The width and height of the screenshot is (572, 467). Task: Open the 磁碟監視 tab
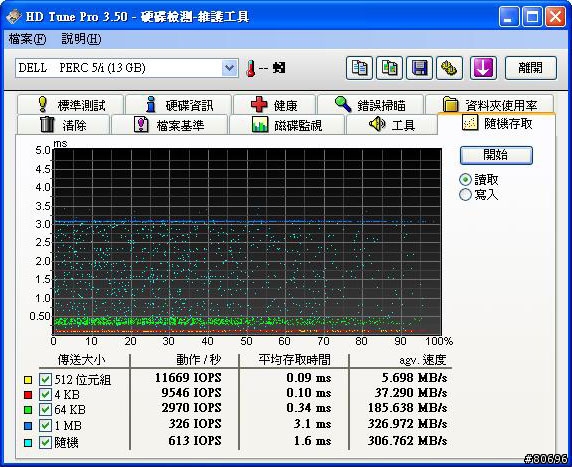(287, 125)
